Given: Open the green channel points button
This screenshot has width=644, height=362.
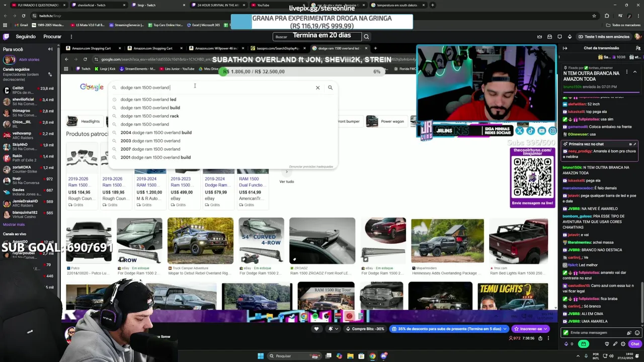Looking at the screenshot, I should pyautogui.click(x=584, y=344).
